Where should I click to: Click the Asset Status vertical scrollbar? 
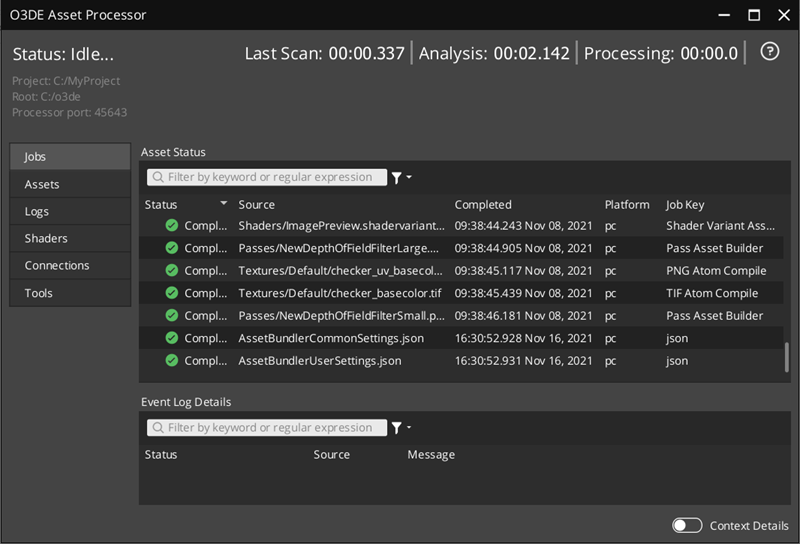tap(786, 357)
